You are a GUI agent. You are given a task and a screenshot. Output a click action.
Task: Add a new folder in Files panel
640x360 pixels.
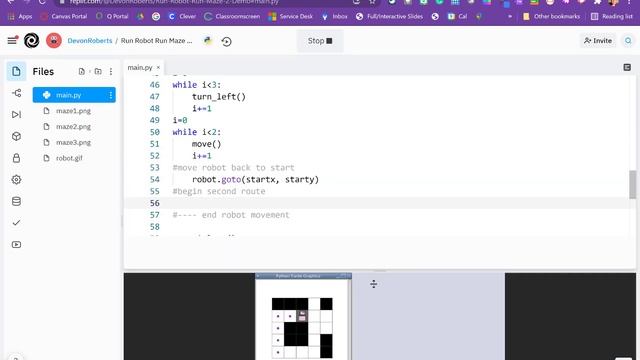click(x=98, y=71)
